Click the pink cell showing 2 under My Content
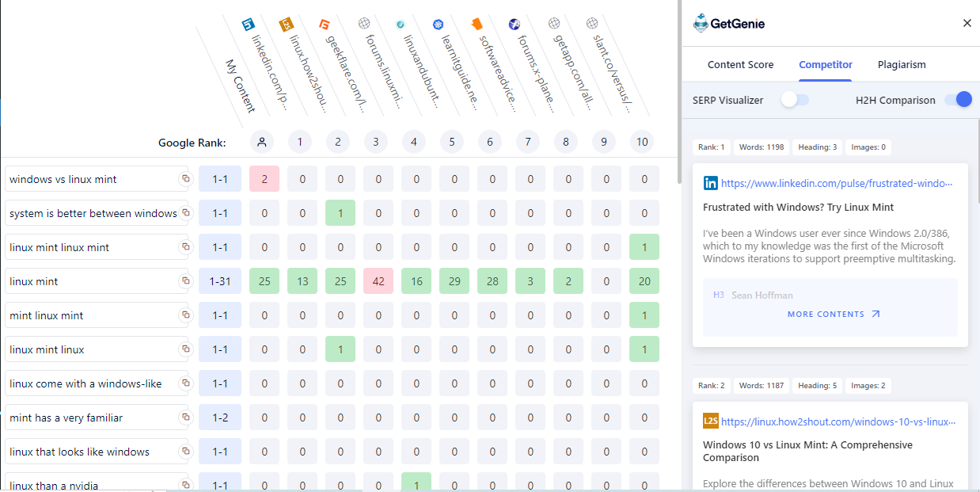This screenshot has height=492, width=980. pos(264,179)
